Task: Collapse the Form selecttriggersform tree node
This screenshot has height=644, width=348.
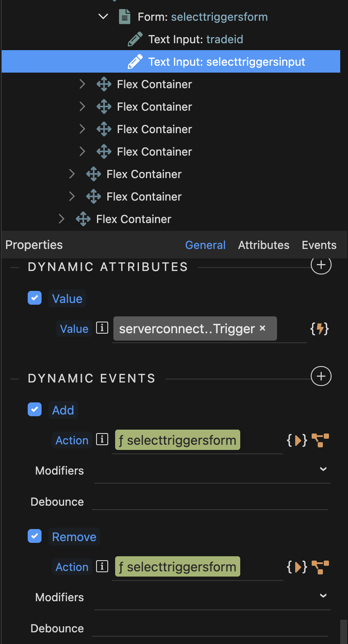Action: point(103,17)
